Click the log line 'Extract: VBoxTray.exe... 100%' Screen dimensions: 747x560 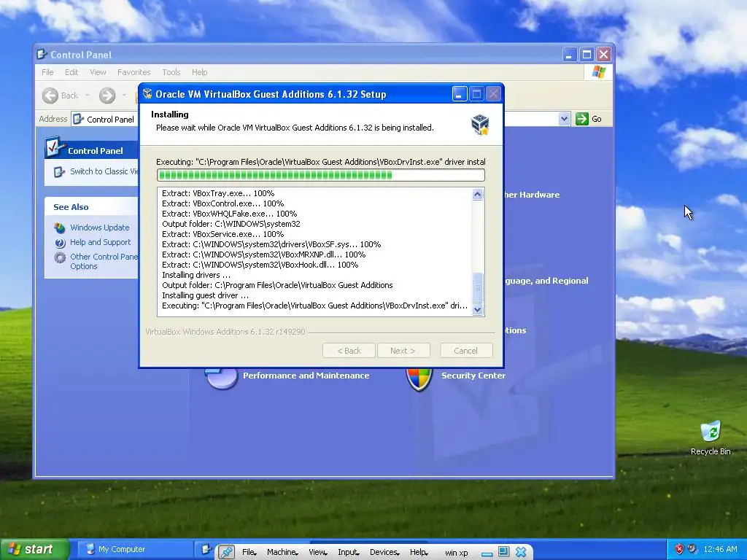218,193
